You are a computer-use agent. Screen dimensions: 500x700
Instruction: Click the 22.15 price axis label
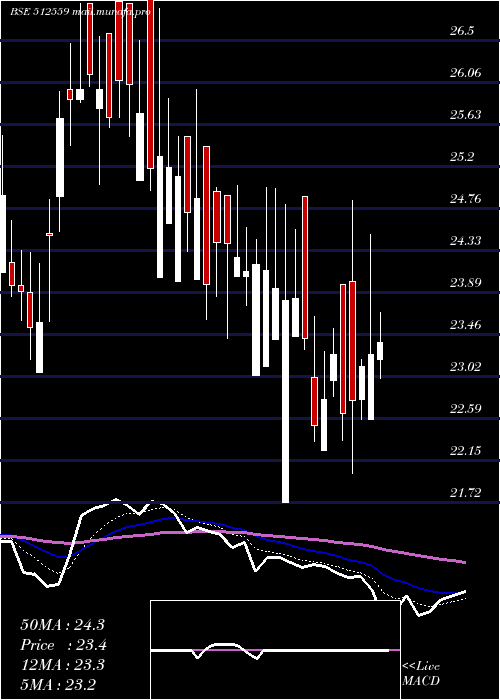(x=466, y=450)
